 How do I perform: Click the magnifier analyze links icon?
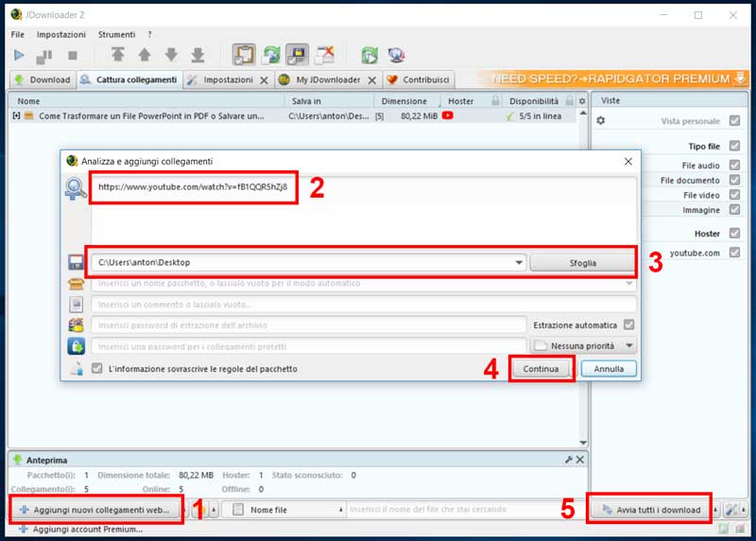point(76,189)
